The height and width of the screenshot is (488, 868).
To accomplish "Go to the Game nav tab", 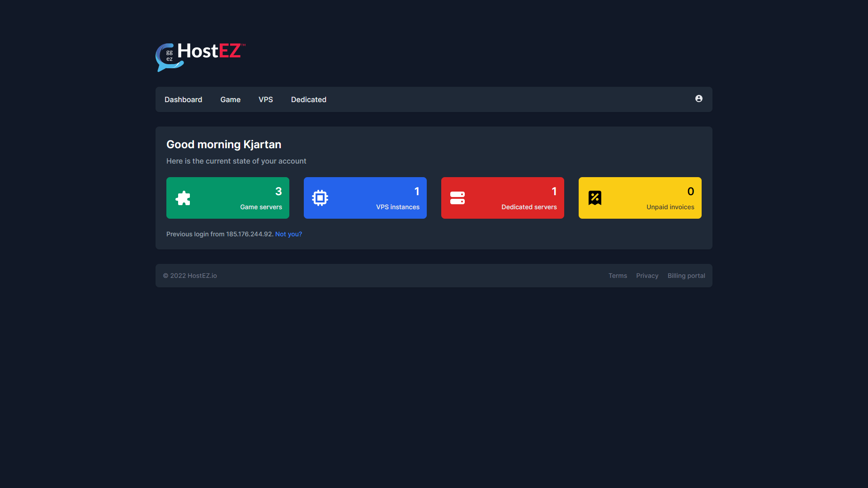I will tap(230, 99).
